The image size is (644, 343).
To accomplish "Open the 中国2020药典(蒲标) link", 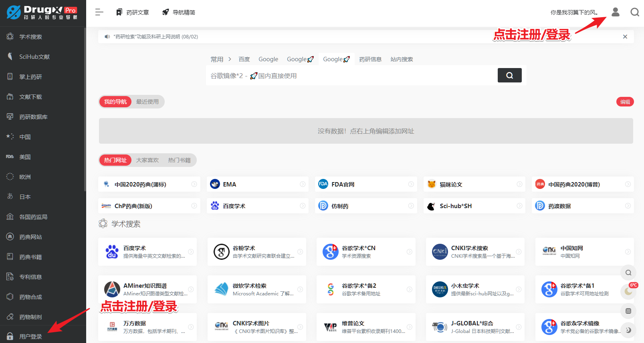I will coord(149,184).
